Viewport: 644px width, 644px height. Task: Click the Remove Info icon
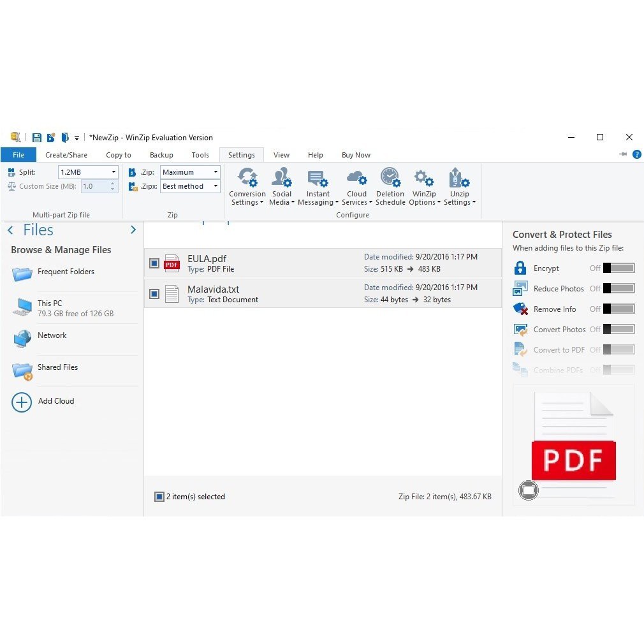point(520,309)
